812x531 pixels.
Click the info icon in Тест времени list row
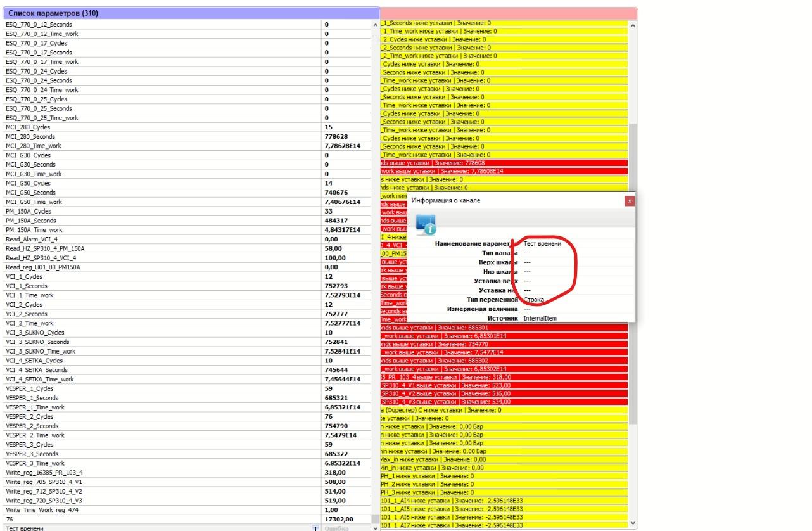tap(315, 528)
